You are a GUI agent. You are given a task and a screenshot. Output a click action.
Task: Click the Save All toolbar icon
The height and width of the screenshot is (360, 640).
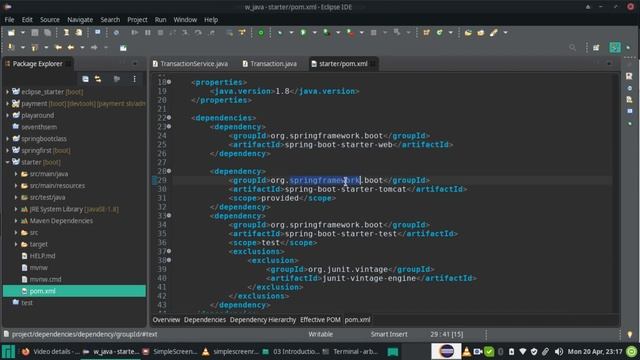pos(47,33)
